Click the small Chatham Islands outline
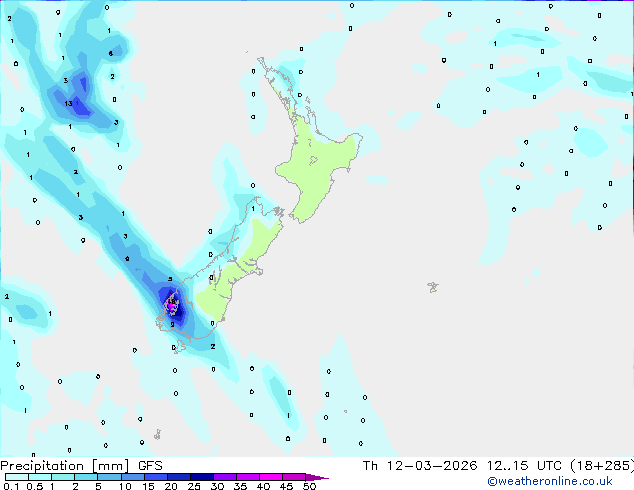The width and height of the screenshot is (634, 490). (433, 287)
